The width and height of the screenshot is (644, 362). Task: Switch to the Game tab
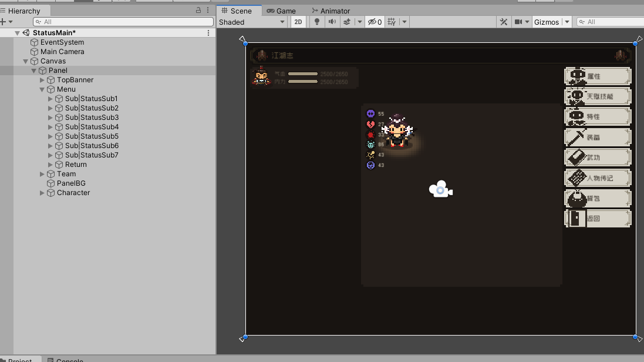click(281, 11)
